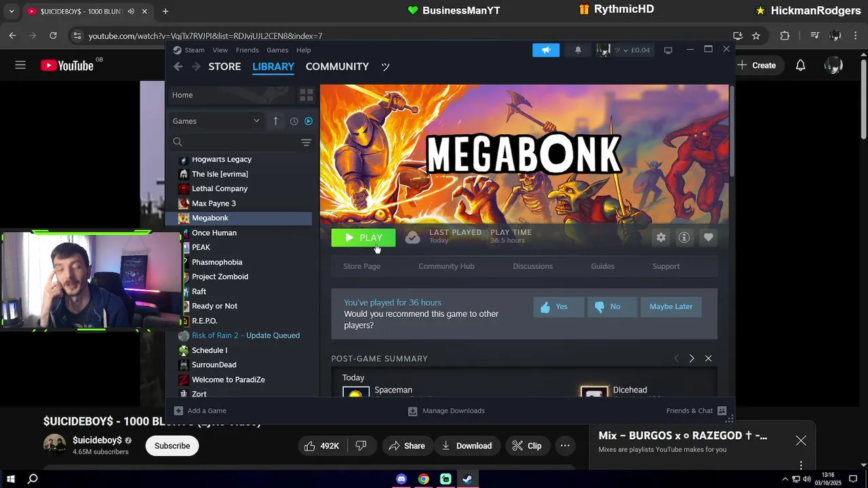
Task: Open the Friends menu in Steam
Action: coord(247,50)
